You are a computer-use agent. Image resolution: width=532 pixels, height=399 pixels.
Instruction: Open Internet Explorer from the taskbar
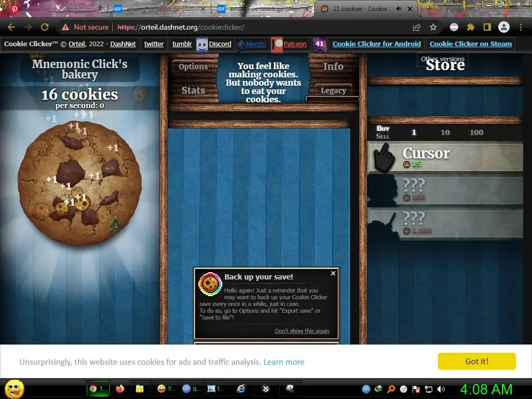coord(241,389)
